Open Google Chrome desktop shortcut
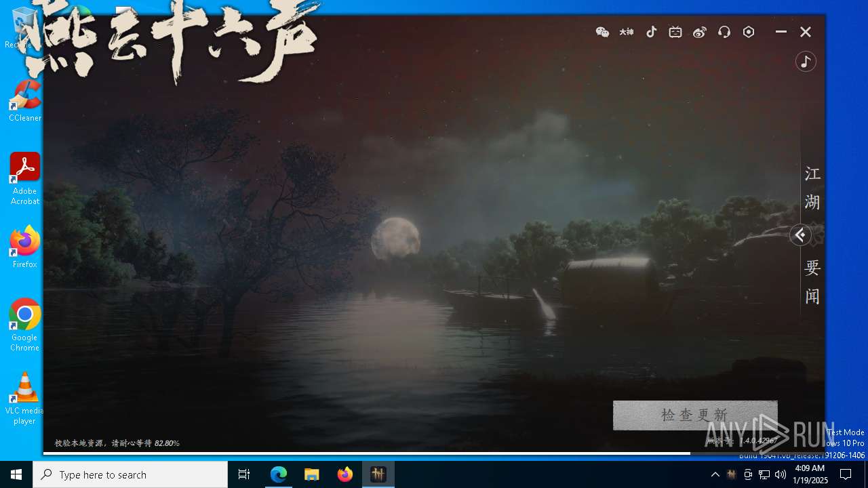The width and height of the screenshot is (868, 488). coord(25,325)
